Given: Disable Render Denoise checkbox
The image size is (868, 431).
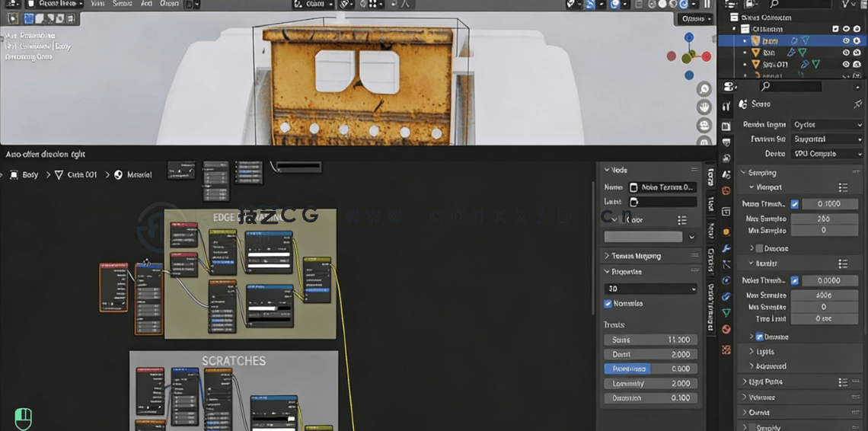Looking at the screenshot, I should point(760,337).
